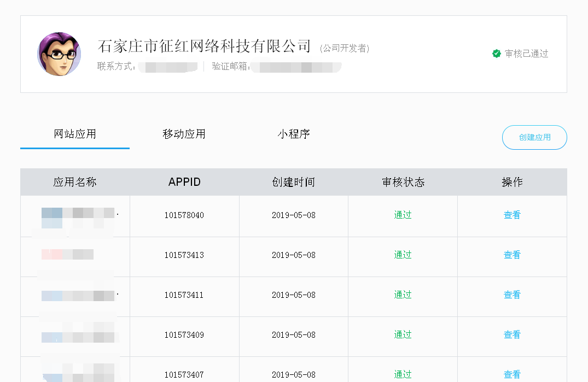Viewport: 588px width, 382px height.
Task: Click the 操作 column header
Action: (x=513, y=182)
